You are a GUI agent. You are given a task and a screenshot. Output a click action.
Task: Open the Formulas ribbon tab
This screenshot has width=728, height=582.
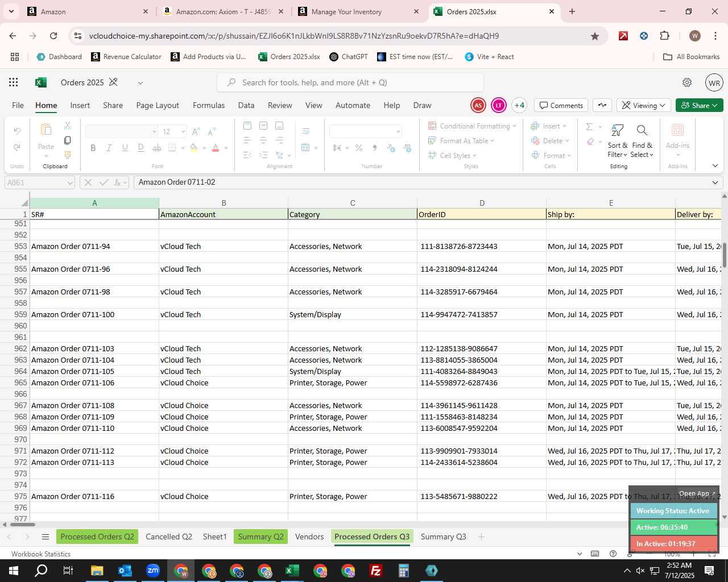pyautogui.click(x=209, y=105)
